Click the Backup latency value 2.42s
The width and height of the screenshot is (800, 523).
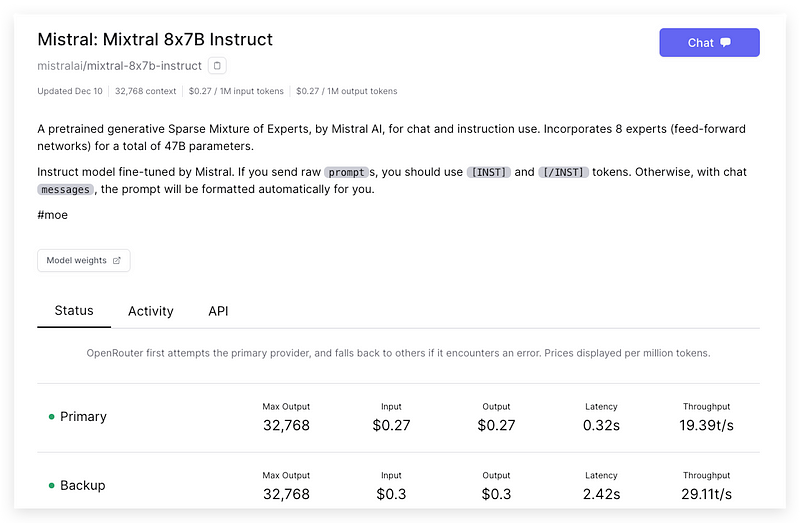pos(601,494)
